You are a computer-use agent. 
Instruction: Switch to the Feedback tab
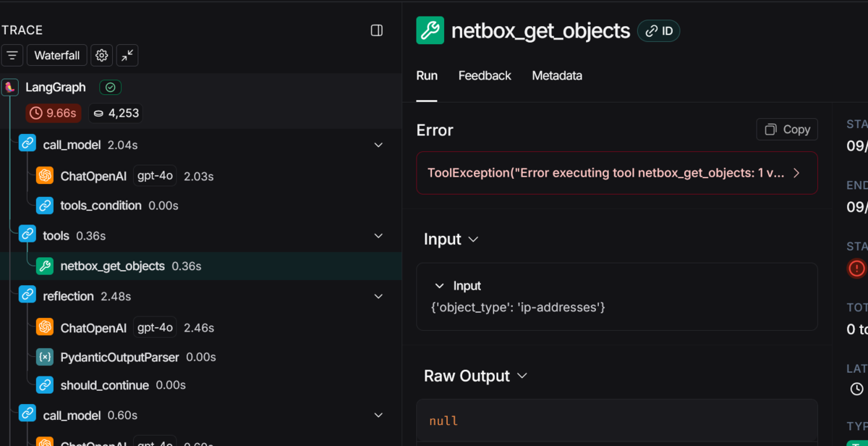pos(485,76)
